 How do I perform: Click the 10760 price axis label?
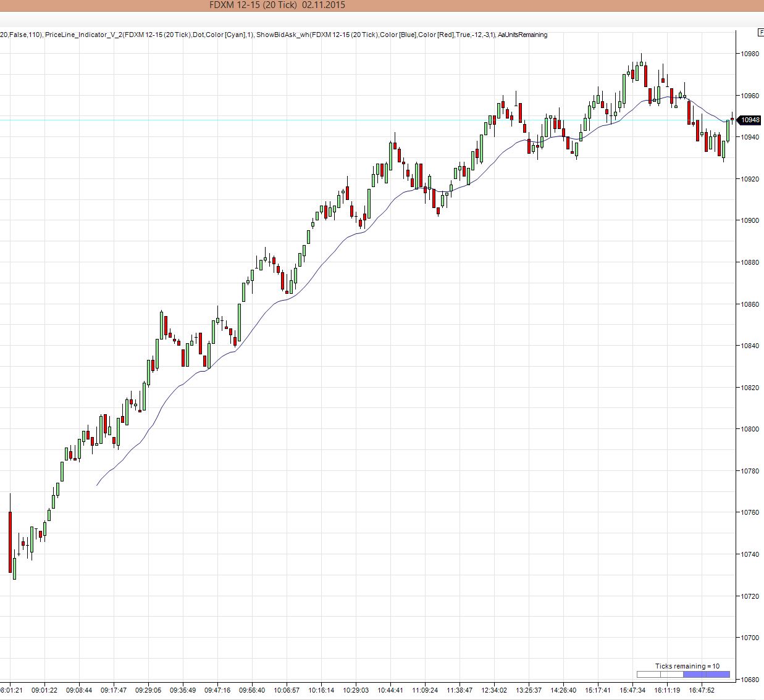[x=750, y=512]
